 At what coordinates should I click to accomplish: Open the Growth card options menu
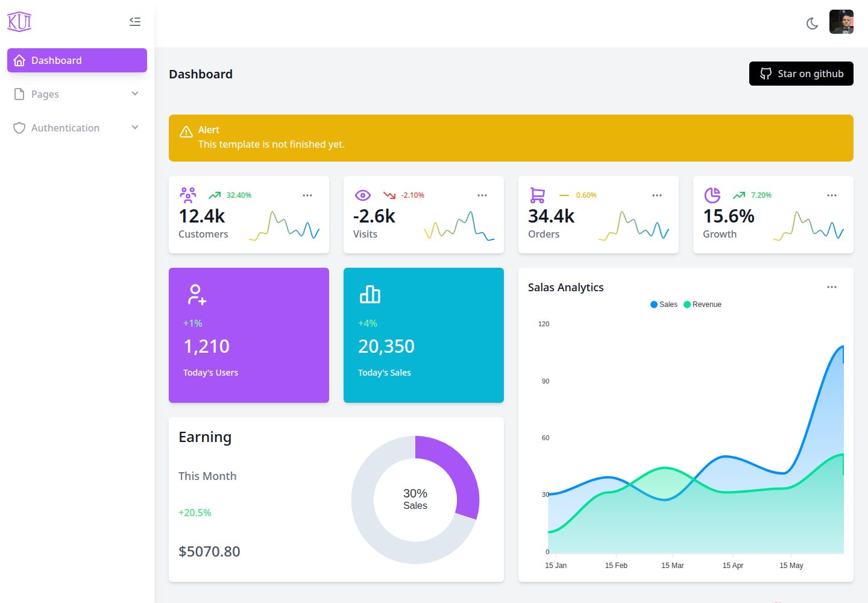(832, 195)
